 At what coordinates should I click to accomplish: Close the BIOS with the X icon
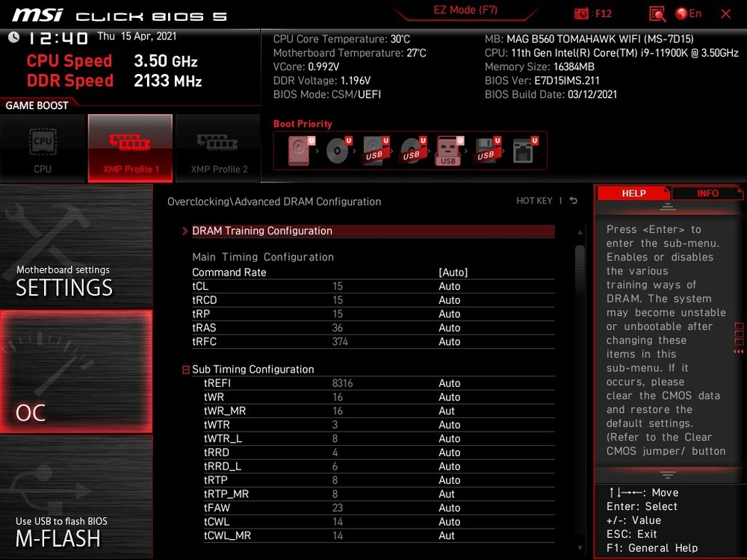coord(725,13)
